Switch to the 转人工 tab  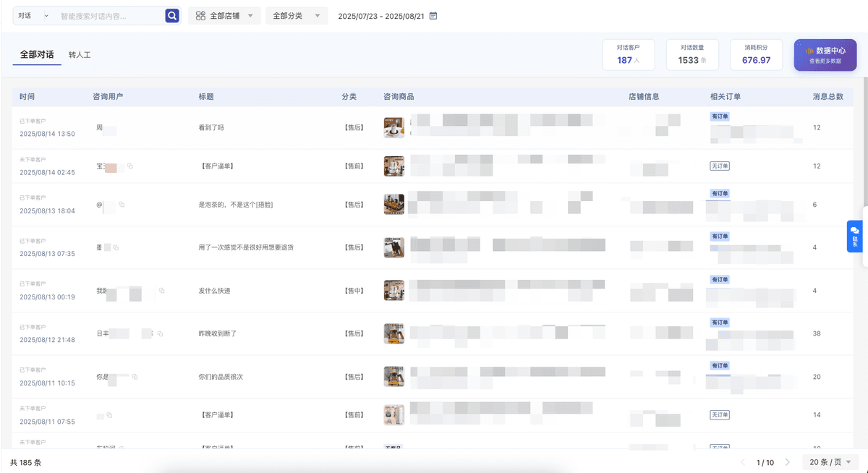80,54
